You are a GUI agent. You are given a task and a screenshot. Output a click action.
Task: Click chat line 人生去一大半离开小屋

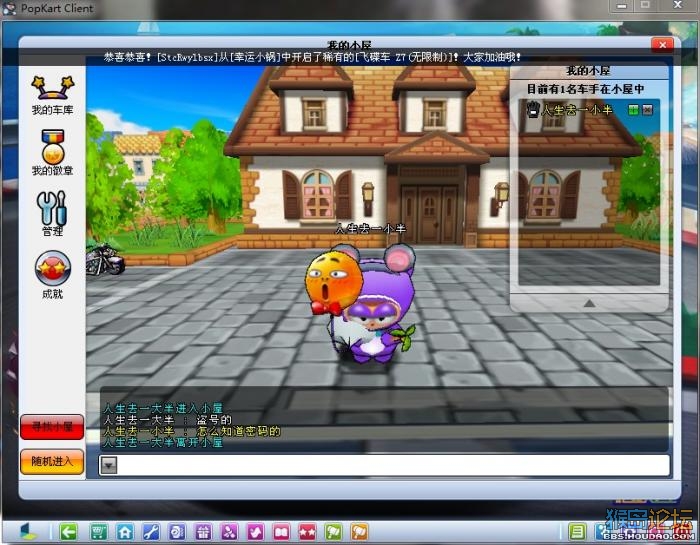click(162, 443)
